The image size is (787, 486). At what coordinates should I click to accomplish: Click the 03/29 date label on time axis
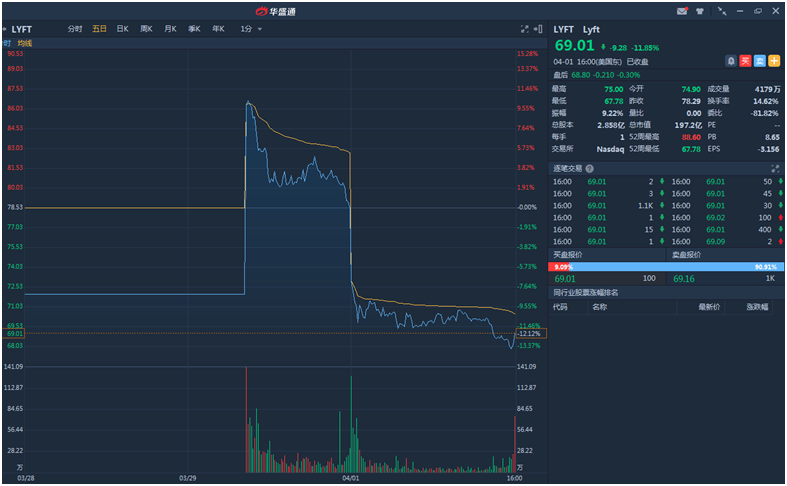(x=187, y=478)
